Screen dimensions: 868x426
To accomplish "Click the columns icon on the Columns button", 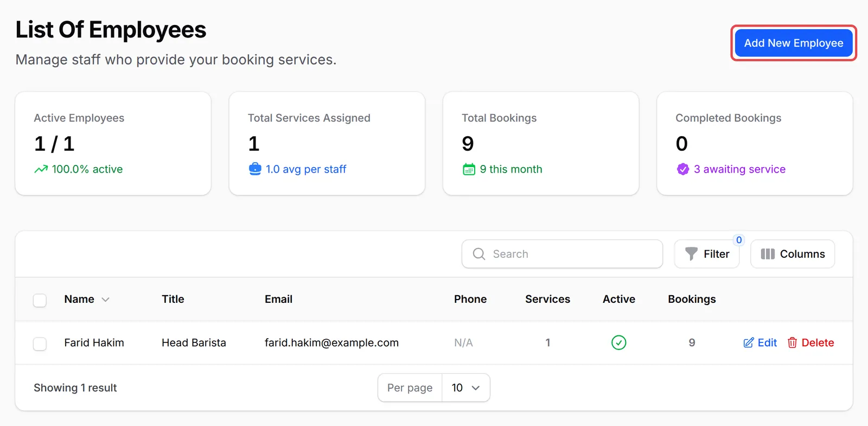I will 768,254.
